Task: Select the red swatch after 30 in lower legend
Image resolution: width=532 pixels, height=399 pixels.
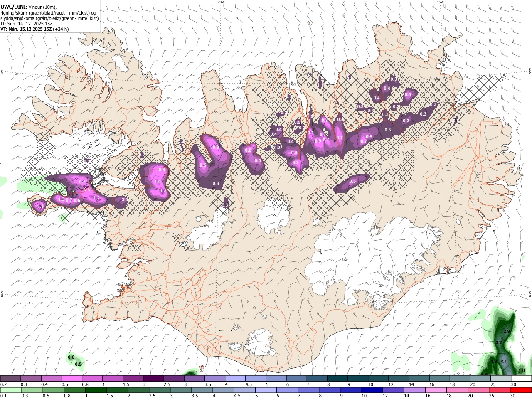Action: pyautogui.click(x=521, y=390)
